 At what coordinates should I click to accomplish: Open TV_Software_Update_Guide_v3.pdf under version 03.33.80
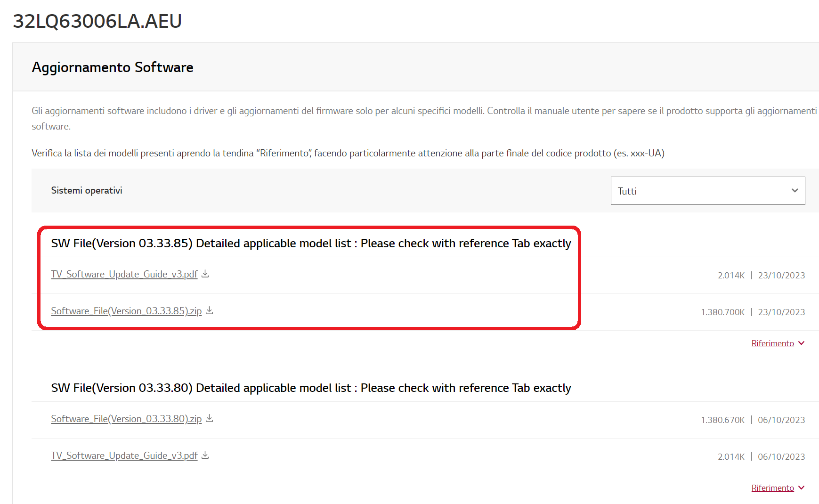click(124, 455)
